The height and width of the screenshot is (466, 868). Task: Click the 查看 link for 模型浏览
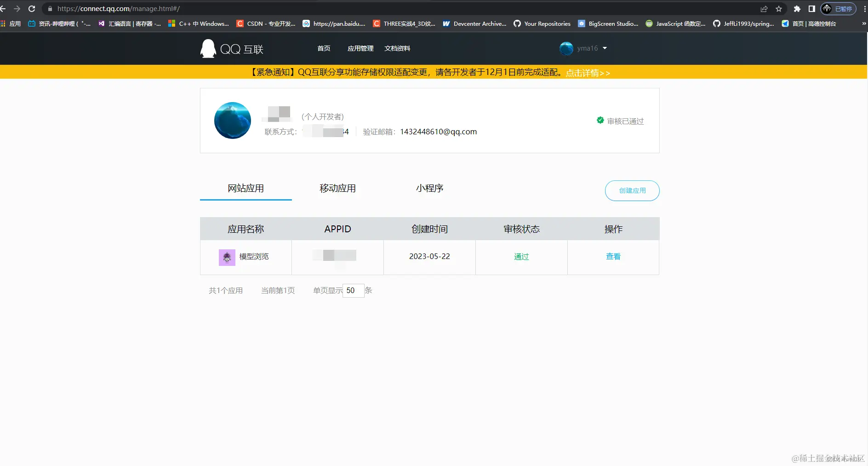[613, 256]
